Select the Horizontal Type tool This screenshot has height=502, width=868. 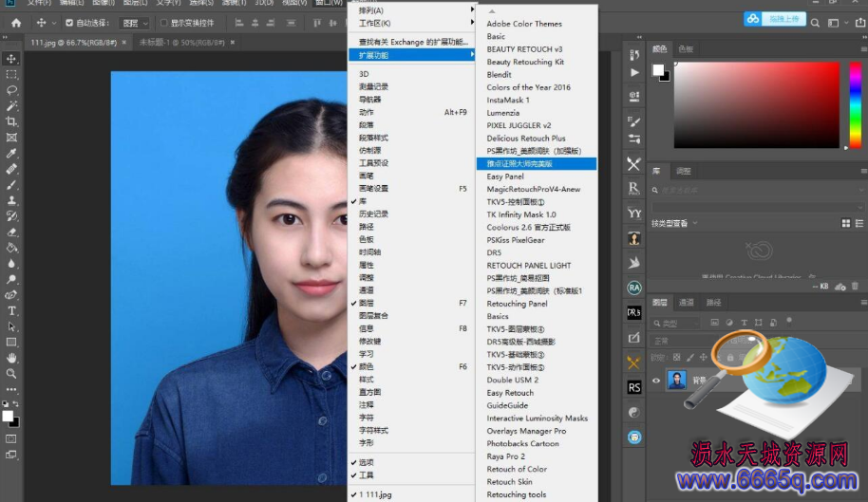(11, 310)
